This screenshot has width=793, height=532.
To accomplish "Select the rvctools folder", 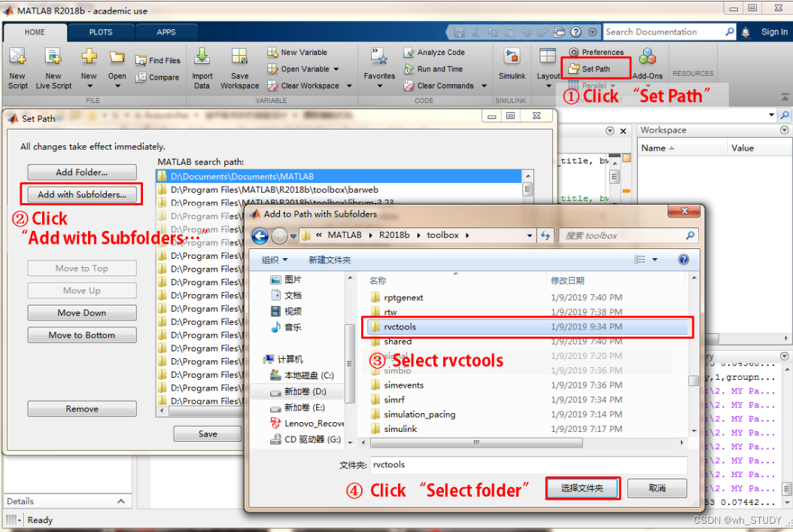I will [x=526, y=327].
